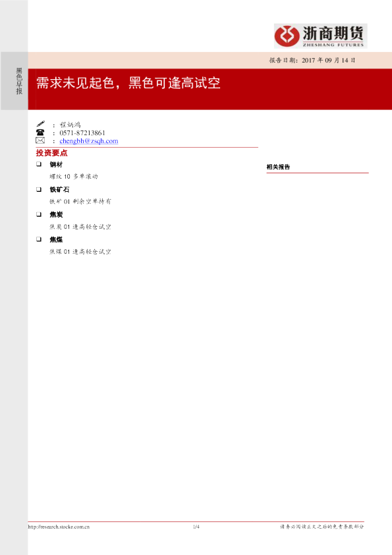Click the telephone icon

40,132
